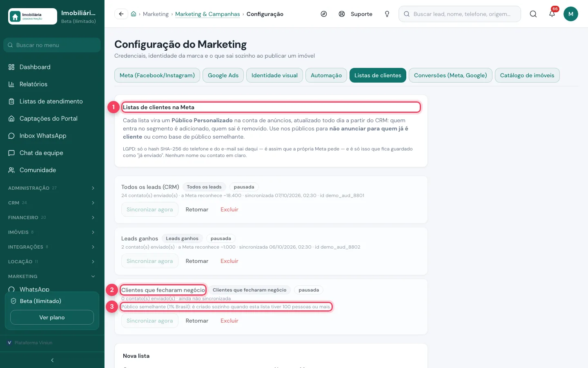Expand the INTEGRAÇÕES section
This screenshot has height=368, width=588.
pyautogui.click(x=52, y=247)
